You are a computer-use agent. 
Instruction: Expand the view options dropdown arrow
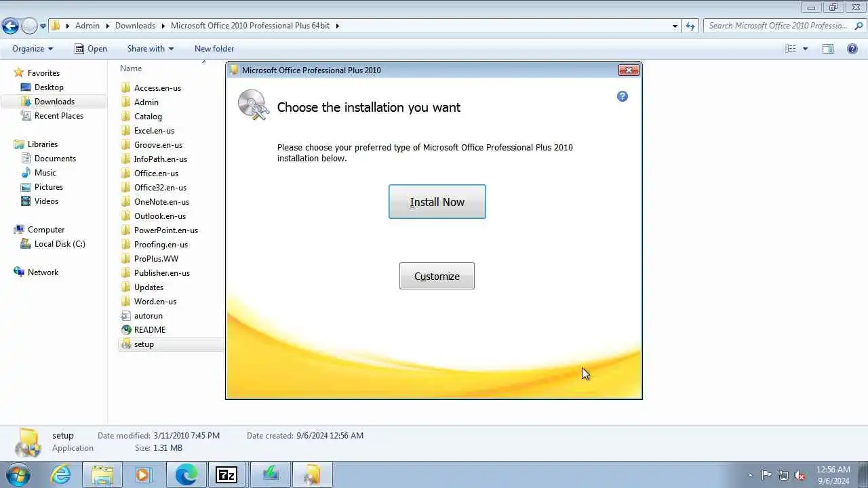click(805, 49)
